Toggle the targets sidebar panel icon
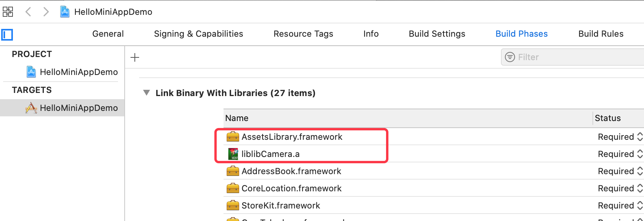The image size is (644, 221). tap(7, 35)
